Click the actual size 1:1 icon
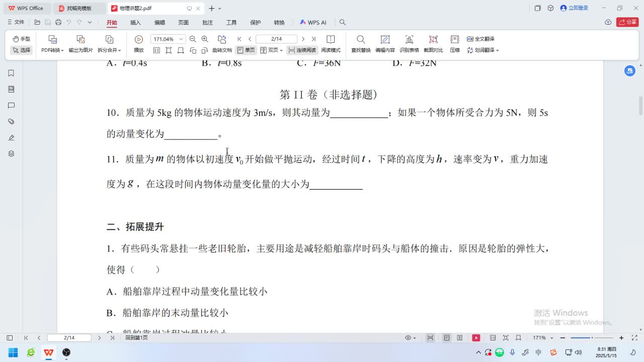The height and width of the screenshot is (362, 644). tap(156, 50)
